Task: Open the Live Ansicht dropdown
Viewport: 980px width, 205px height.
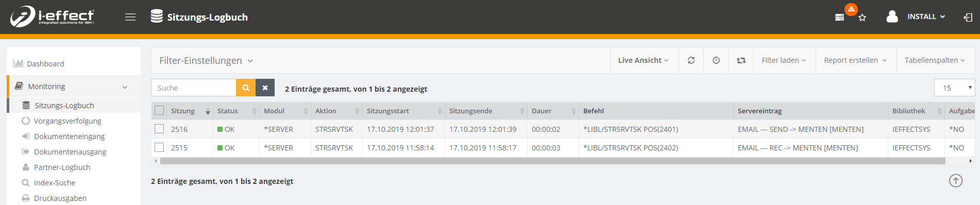Action: [x=643, y=60]
